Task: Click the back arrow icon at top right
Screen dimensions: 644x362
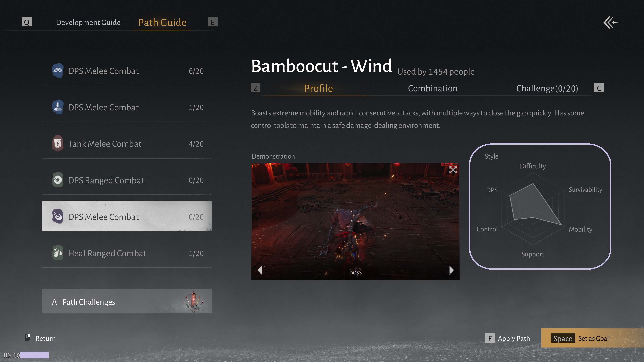Action: [611, 22]
